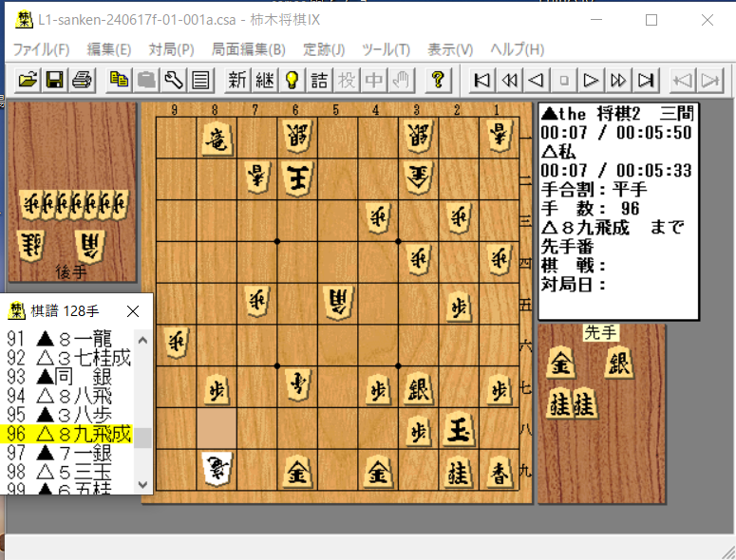Select move 97 ▲7一銀 in kifu list

[x=69, y=454]
